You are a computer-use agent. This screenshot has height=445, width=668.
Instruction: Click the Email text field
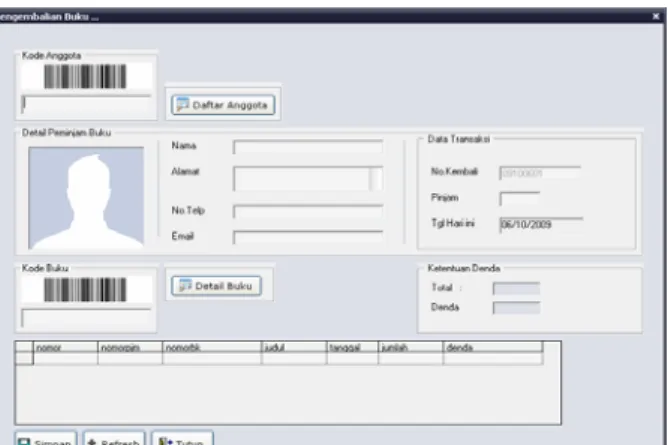308,237
